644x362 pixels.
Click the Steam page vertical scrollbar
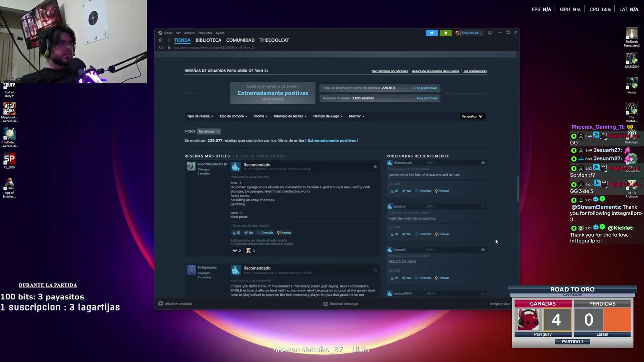coord(518,189)
